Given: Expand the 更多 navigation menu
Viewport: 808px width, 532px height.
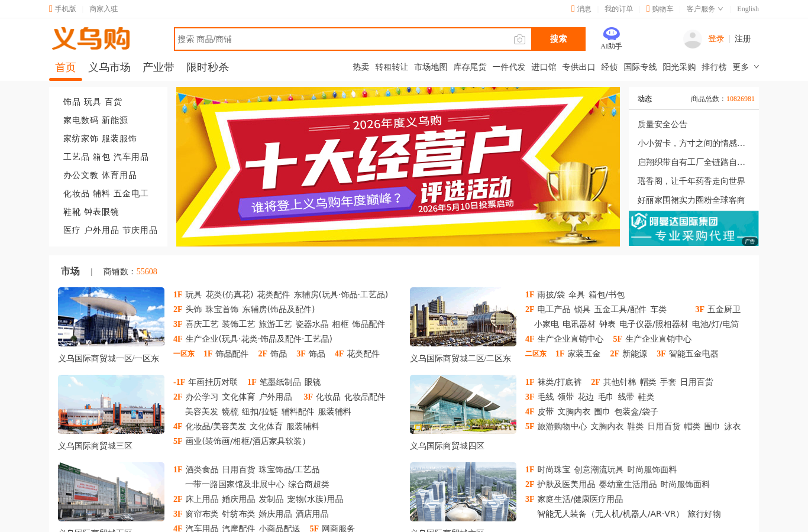Looking at the screenshot, I should [x=745, y=67].
